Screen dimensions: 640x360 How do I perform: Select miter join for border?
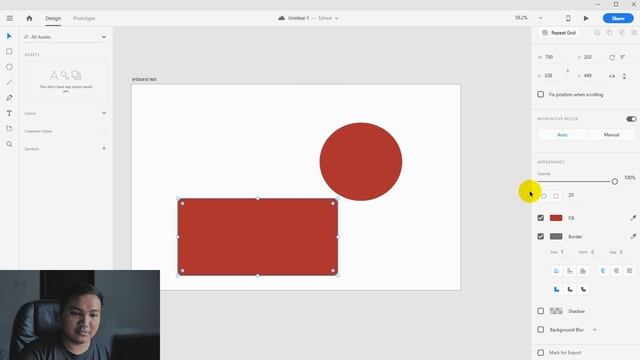556,289
